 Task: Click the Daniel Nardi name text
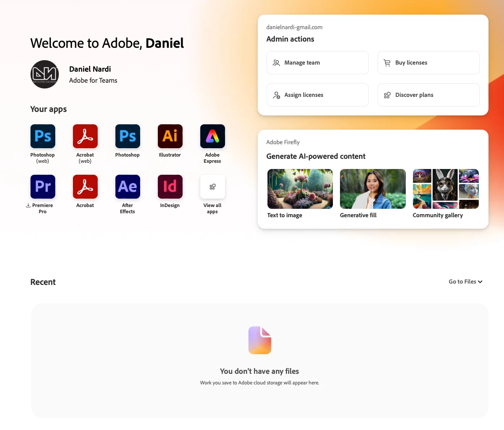point(90,69)
